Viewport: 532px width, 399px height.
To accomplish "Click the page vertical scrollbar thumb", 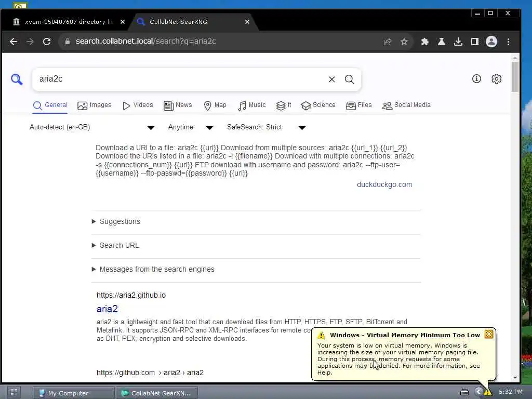I will 515,77.
